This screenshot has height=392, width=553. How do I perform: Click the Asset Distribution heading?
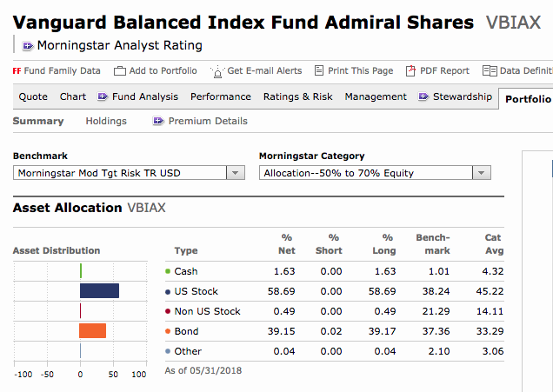click(x=57, y=250)
